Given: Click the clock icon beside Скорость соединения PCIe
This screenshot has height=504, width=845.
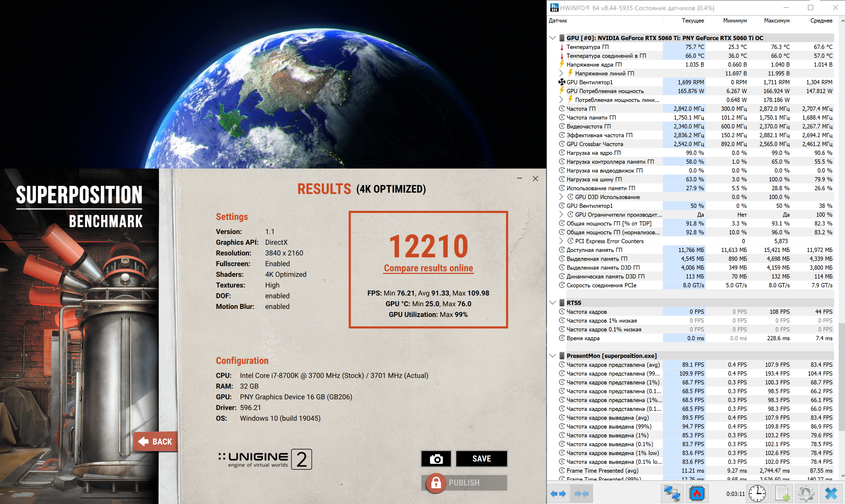Looking at the screenshot, I should [562, 285].
